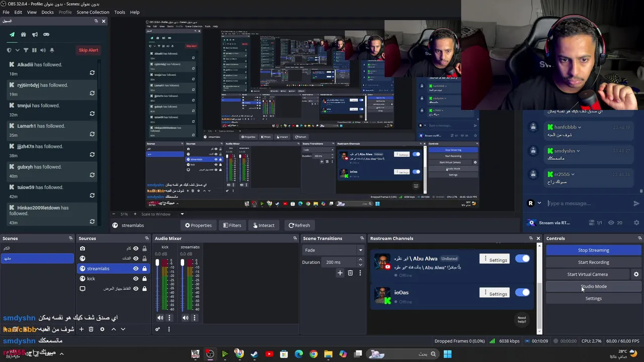
Task: Add a new source with the plus icon
Action: [82, 329]
